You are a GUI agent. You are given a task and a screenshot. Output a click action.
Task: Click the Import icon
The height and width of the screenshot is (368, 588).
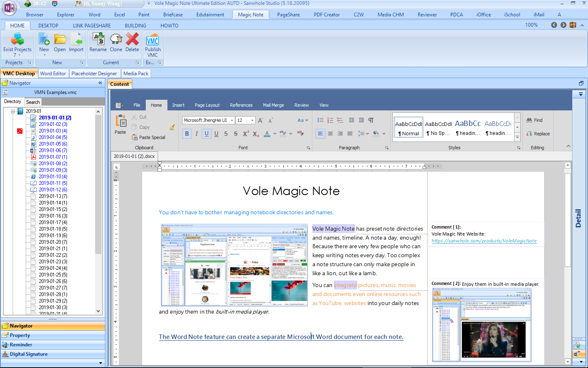(x=76, y=40)
